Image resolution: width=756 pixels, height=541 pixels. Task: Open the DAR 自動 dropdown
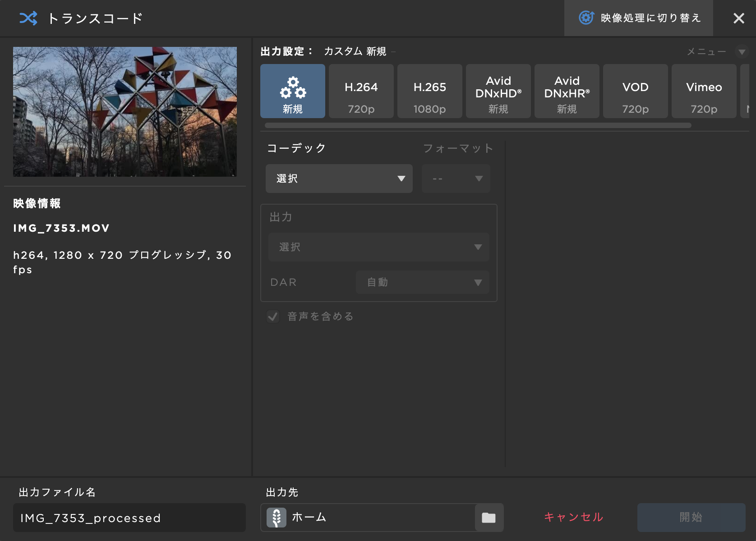[423, 282]
